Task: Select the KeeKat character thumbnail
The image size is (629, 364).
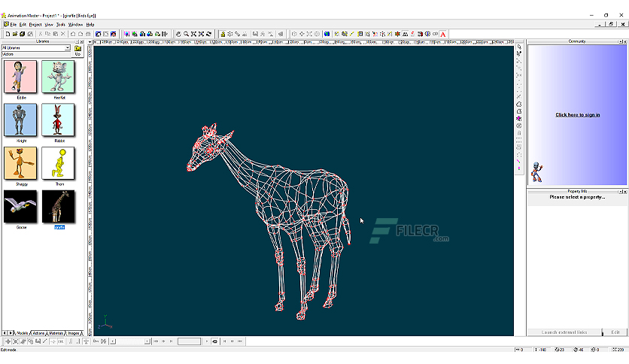Action: pyautogui.click(x=58, y=77)
